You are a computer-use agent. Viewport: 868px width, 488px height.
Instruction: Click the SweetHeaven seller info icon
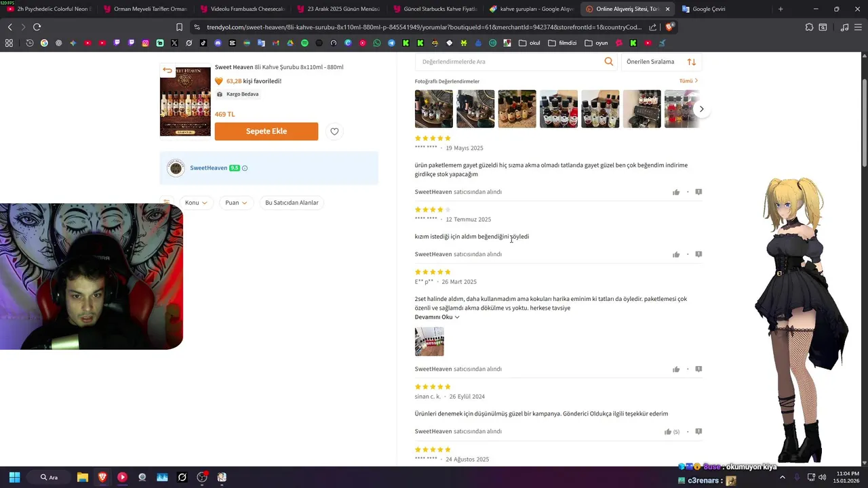point(245,168)
